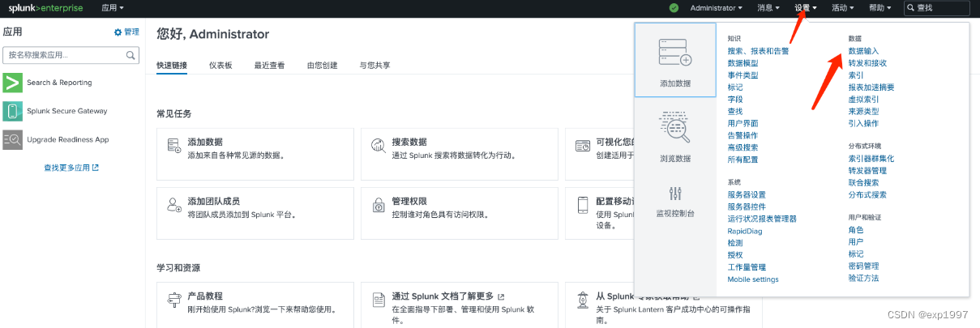Click the 可视化 card icon
The image size is (980, 328).
[x=582, y=147]
